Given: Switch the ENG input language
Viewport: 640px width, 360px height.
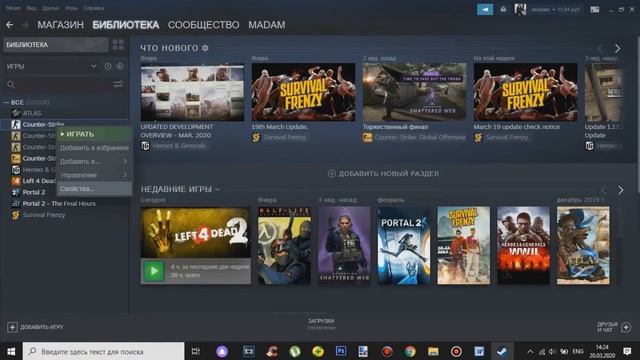Looking at the screenshot, I should [x=578, y=351].
